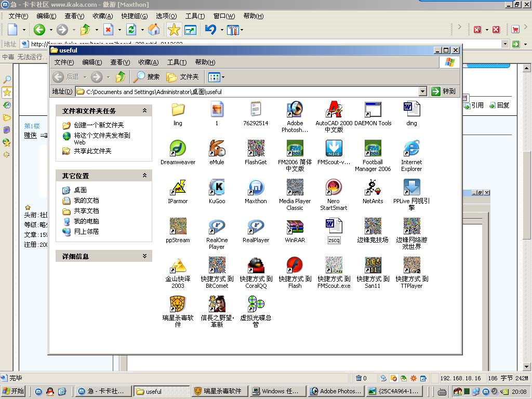Open 查看(V) menu in useful window
The width and height of the screenshot is (532, 399).
pos(120,62)
